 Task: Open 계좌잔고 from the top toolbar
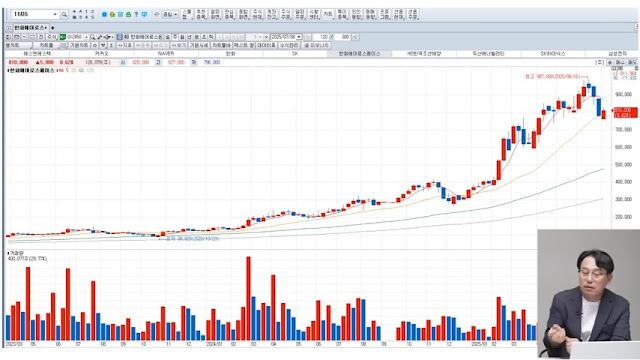point(271,14)
